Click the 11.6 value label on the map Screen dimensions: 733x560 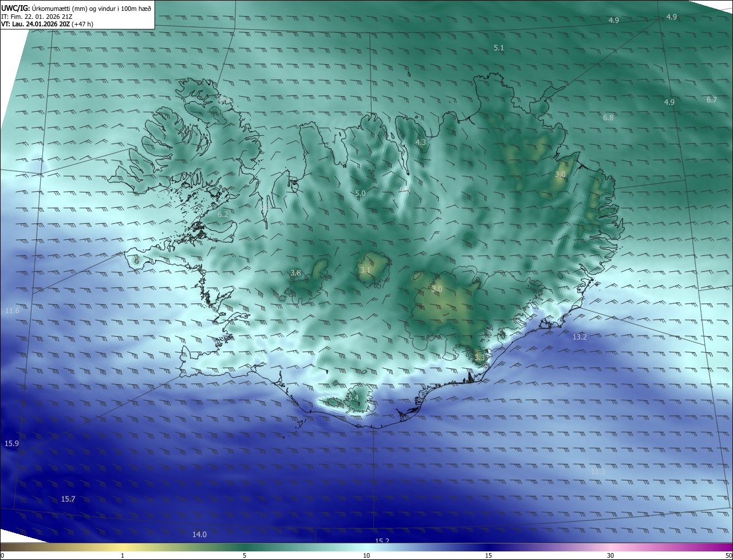pos(12,310)
